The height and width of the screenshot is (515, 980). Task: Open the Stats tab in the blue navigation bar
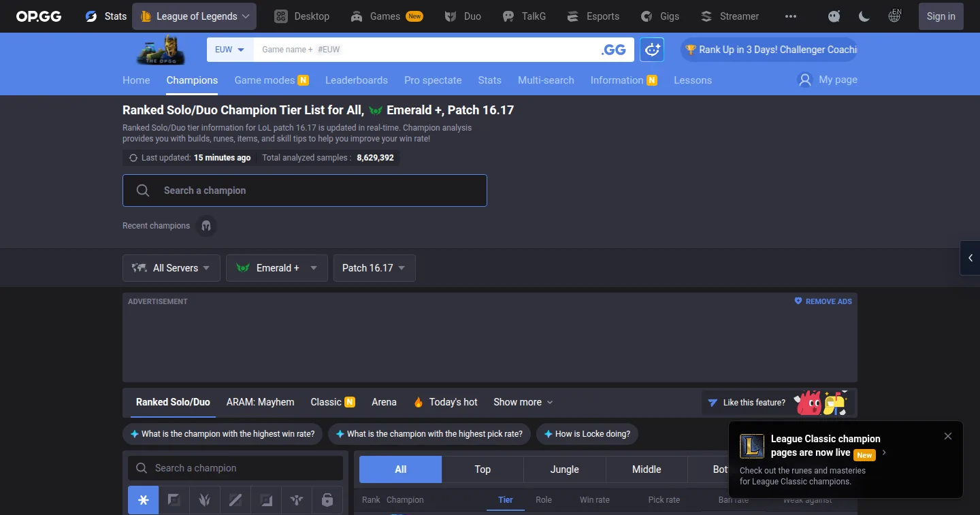click(489, 80)
